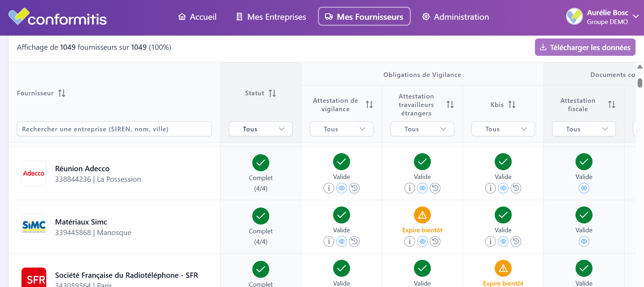This screenshot has width=644, height=287.
Task: Show history for Réunion Adecco Kbis
Action: (516, 188)
